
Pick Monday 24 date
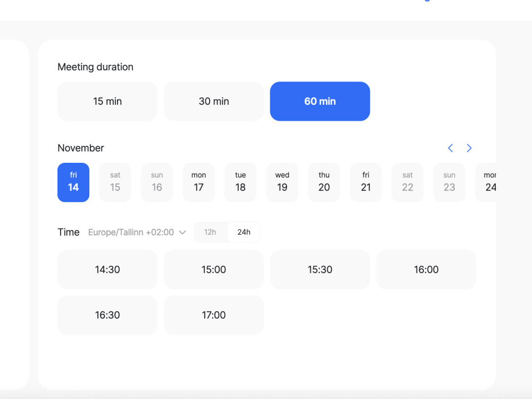(x=486, y=182)
